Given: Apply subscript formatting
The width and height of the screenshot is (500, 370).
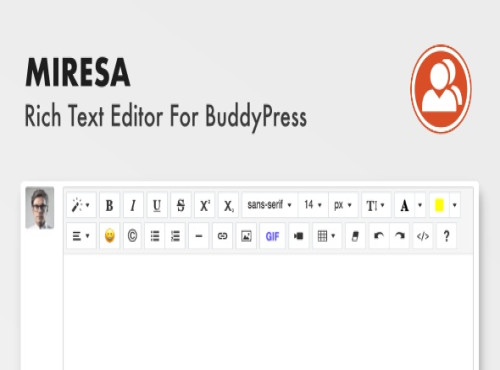Looking at the screenshot, I should coord(229,205).
